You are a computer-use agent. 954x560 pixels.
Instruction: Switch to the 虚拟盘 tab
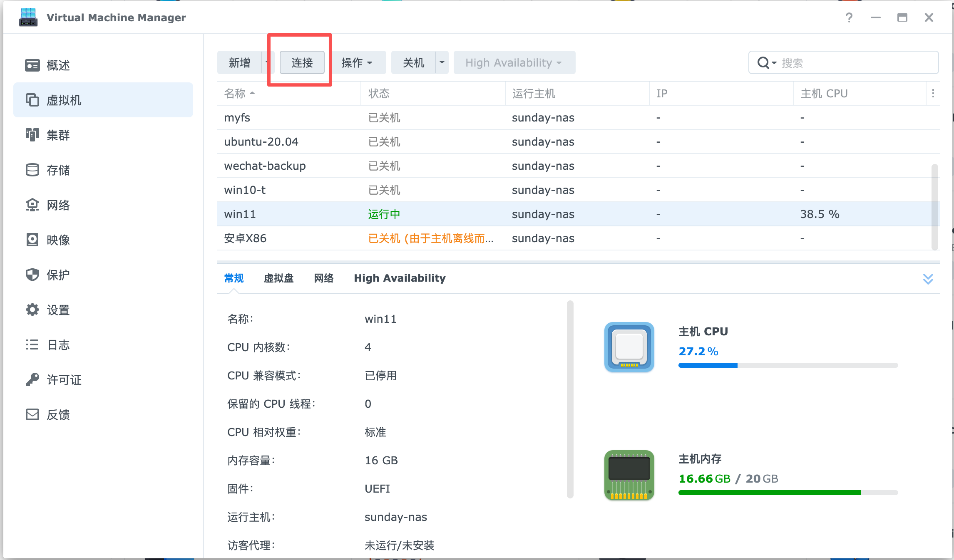pos(278,278)
